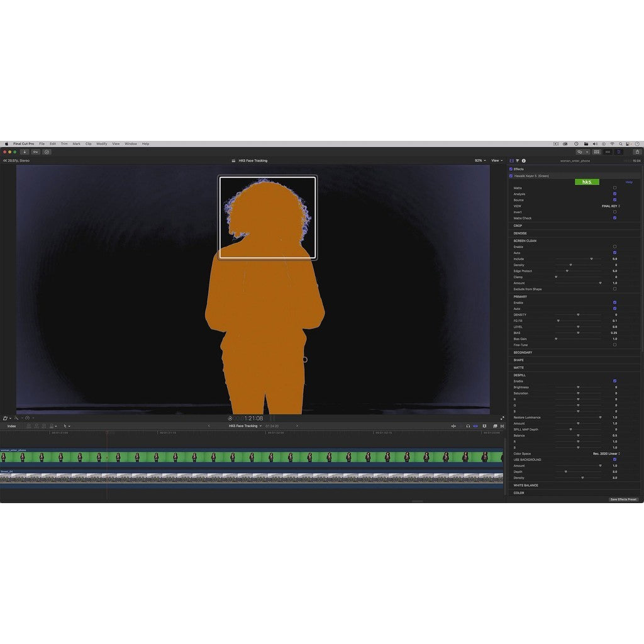Screen dimensions: 644x644
Task: Expand the SECONDARY section
Action: 523,352
